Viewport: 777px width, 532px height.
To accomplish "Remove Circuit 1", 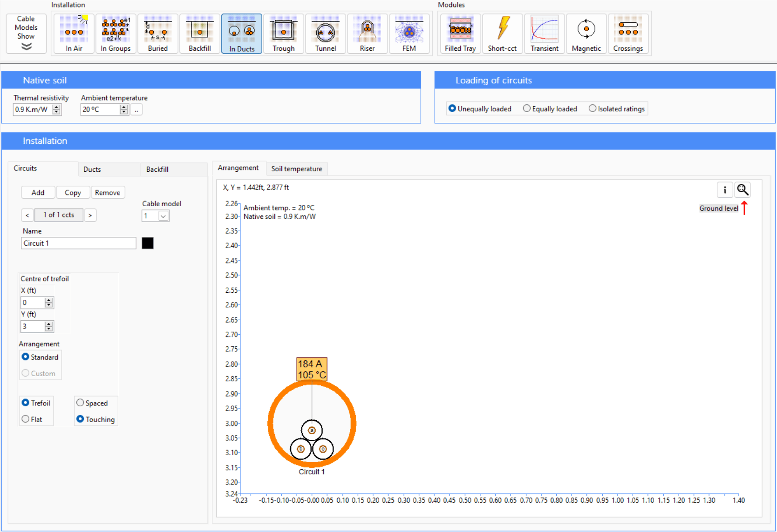I will click(x=108, y=192).
